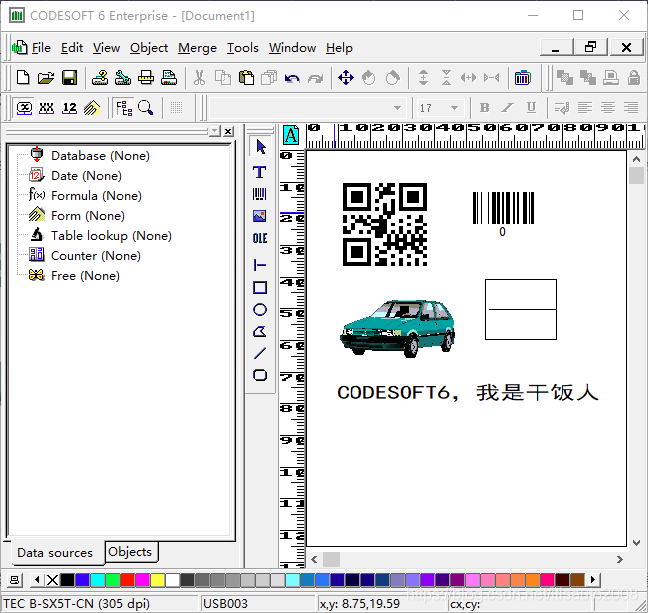The width and height of the screenshot is (648, 613).
Task: Click the Cut scissors icon
Action: 199,77
